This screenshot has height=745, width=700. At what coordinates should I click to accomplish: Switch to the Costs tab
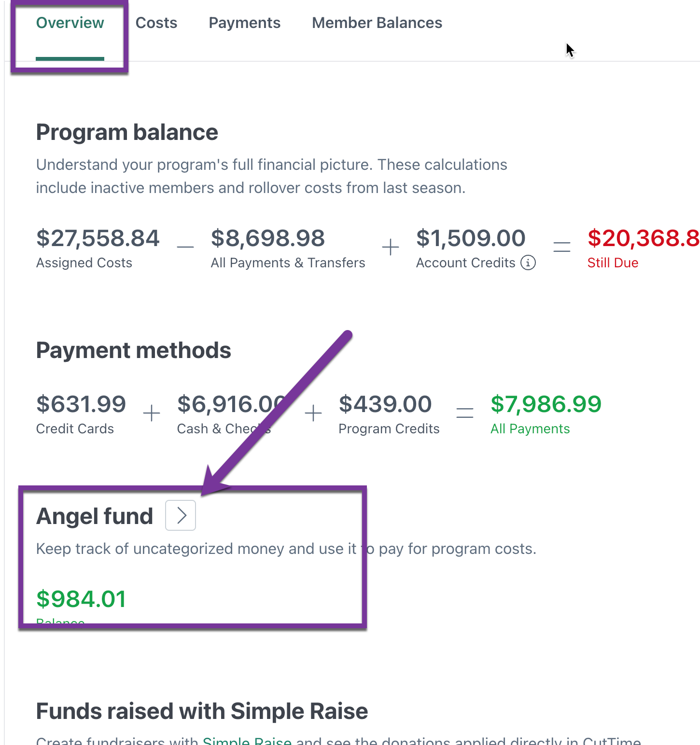tap(156, 23)
